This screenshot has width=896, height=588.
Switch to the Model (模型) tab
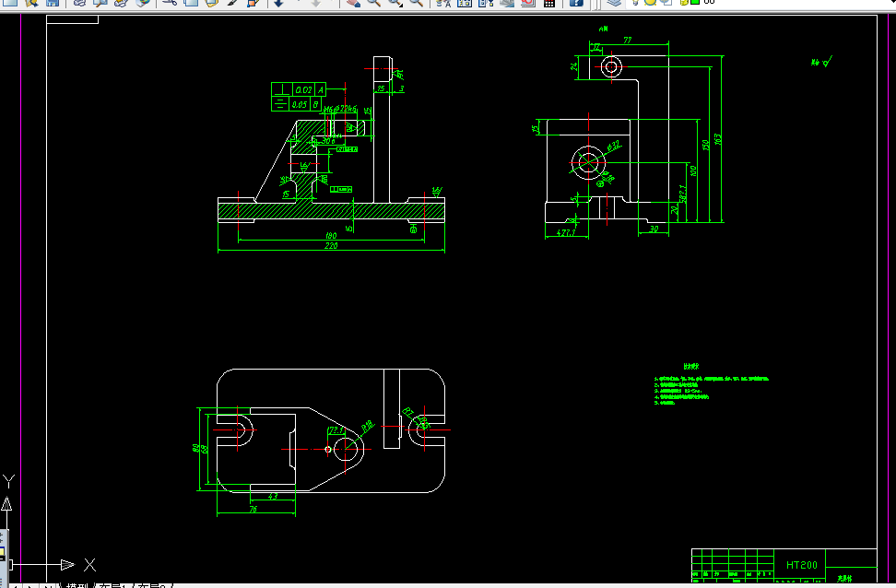pyautogui.click(x=77, y=585)
